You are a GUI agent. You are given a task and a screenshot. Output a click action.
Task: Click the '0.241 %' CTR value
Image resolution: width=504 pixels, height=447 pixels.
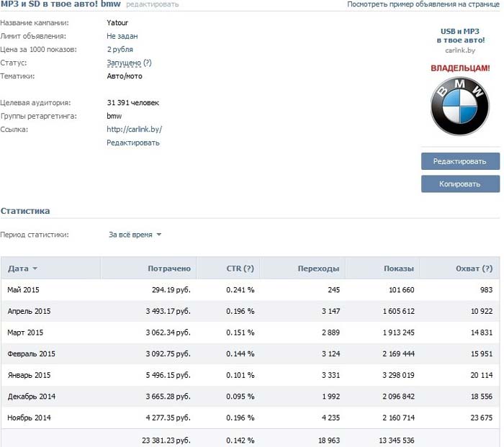[240, 290]
